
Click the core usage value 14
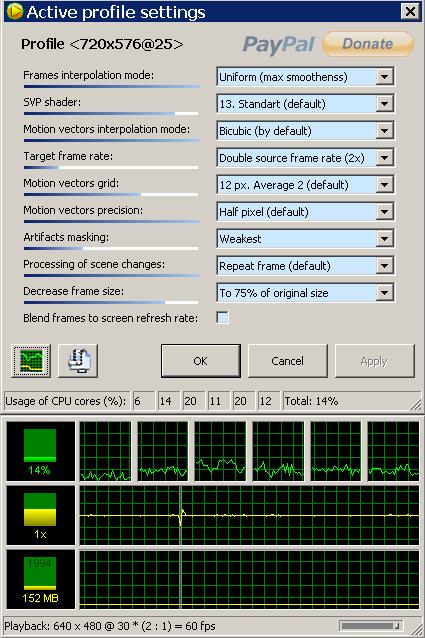(169, 401)
